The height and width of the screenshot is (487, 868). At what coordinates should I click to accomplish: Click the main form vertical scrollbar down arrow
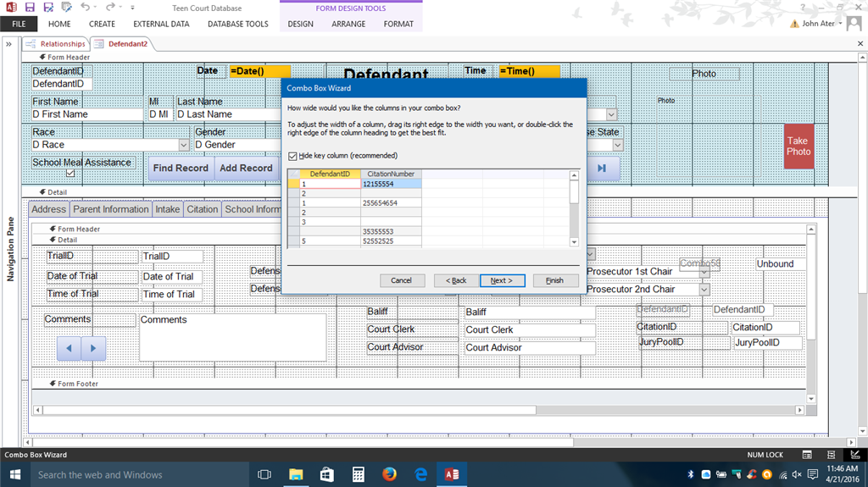point(862,431)
